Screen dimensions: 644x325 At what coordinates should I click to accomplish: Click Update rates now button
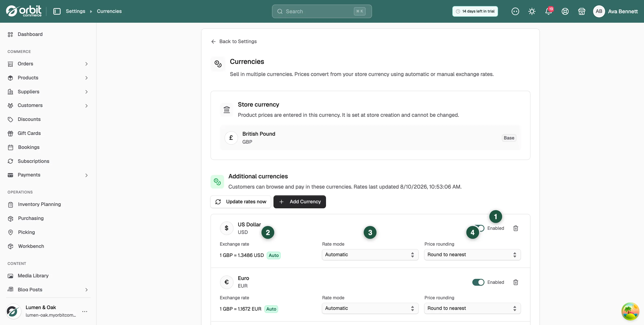coord(240,202)
